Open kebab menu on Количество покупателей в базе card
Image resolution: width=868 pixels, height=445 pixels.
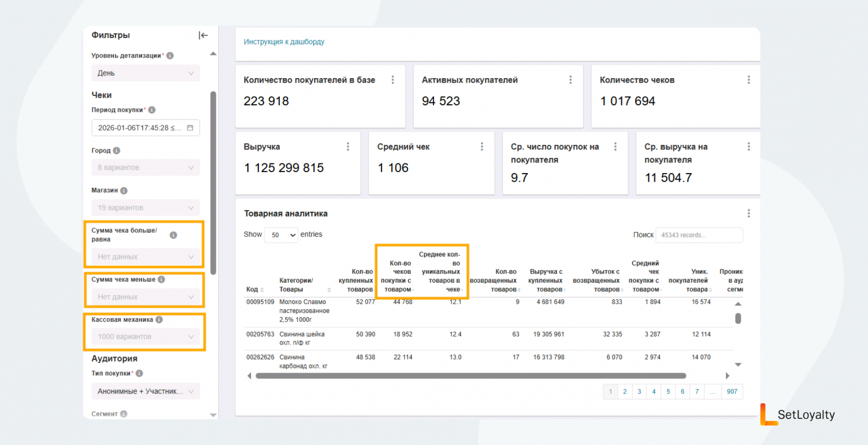tap(393, 80)
